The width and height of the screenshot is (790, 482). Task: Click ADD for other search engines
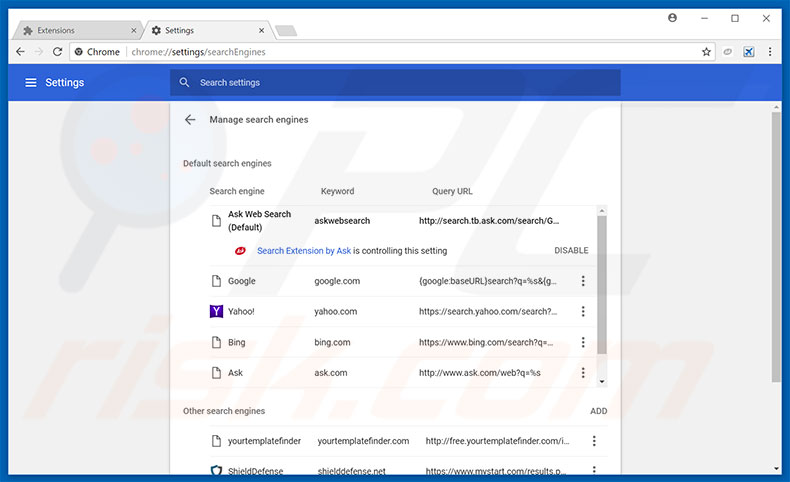pyautogui.click(x=599, y=411)
